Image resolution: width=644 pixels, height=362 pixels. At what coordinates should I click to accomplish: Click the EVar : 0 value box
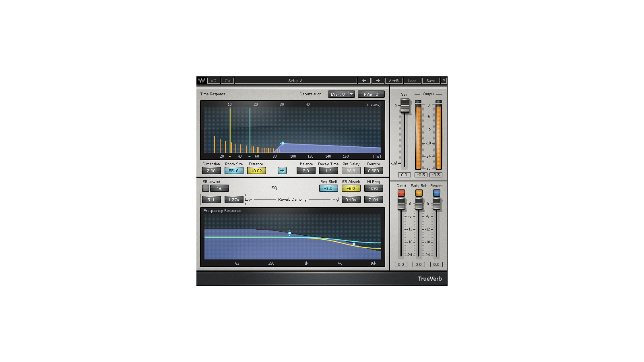pyautogui.click(x=338, y=94)
